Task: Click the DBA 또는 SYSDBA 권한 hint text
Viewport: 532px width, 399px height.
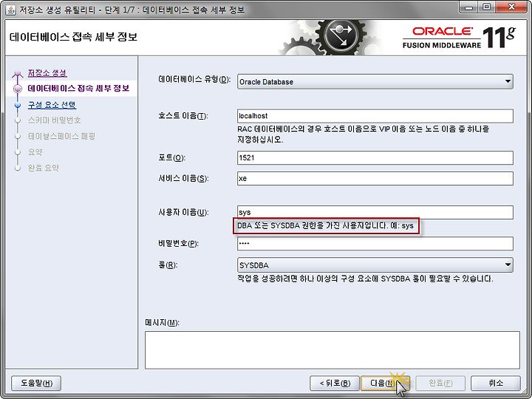Action: tap(326, 226)
